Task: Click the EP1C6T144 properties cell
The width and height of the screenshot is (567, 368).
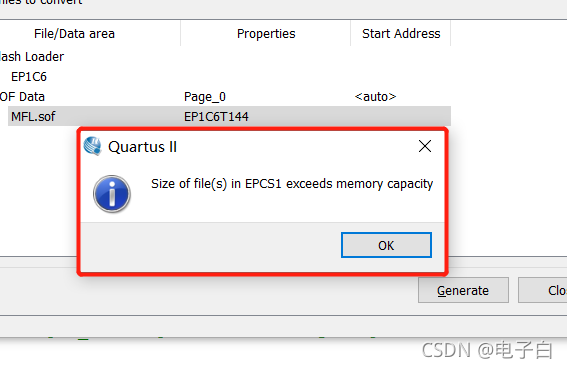Action: (216, 117)
